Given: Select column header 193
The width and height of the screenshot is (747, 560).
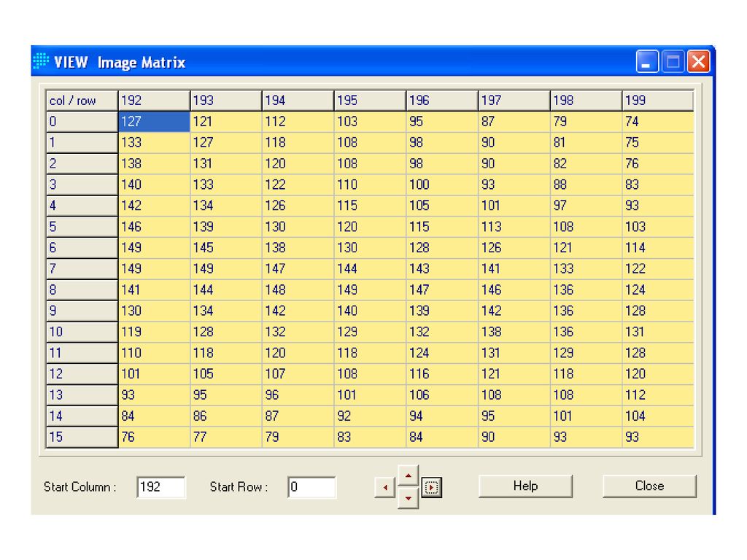Looking at the screenshot, I should (x=226, y=100).
